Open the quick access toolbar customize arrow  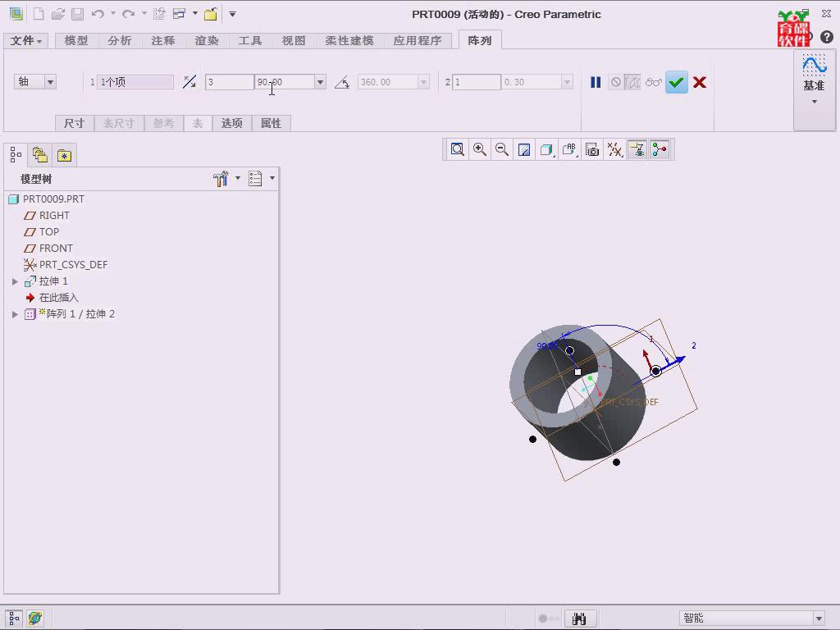pyautogui.click(x=232, y=14)
